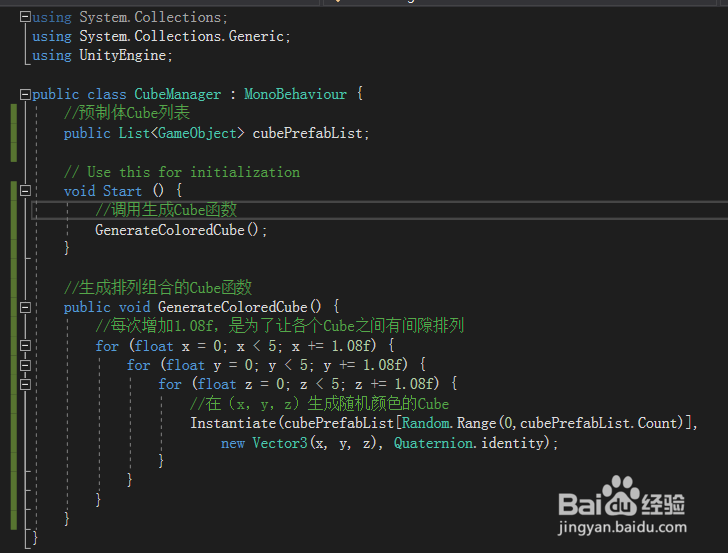Click 'float x = 0' loop initializer
The height and width of the screenshot is (553, 728).
pyautogui.click(x=178, y=346)
